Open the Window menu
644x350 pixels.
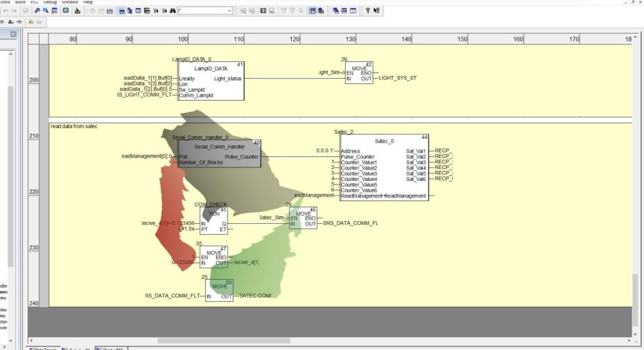click(70, 2)
